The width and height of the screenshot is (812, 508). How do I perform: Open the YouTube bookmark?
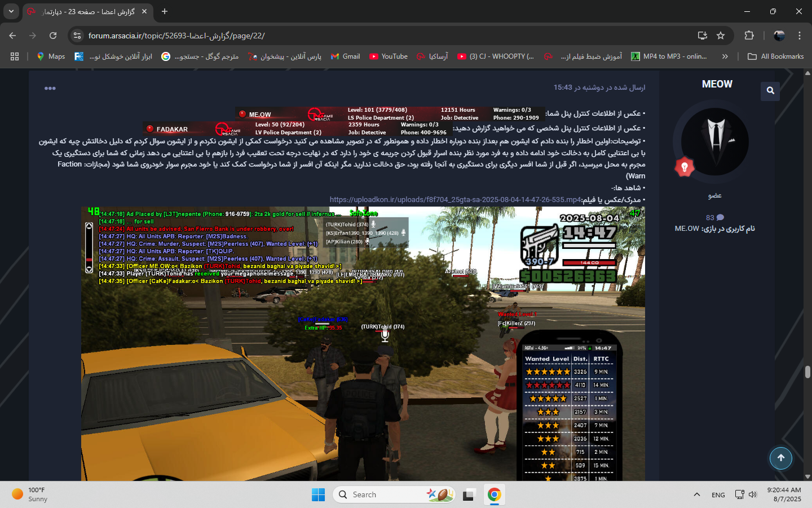(389, 56)
